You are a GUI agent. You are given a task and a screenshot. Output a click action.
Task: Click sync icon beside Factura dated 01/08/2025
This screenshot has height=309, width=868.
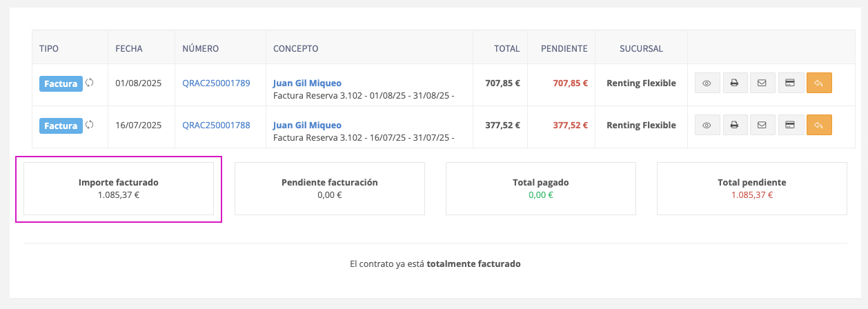click(90, 83)
